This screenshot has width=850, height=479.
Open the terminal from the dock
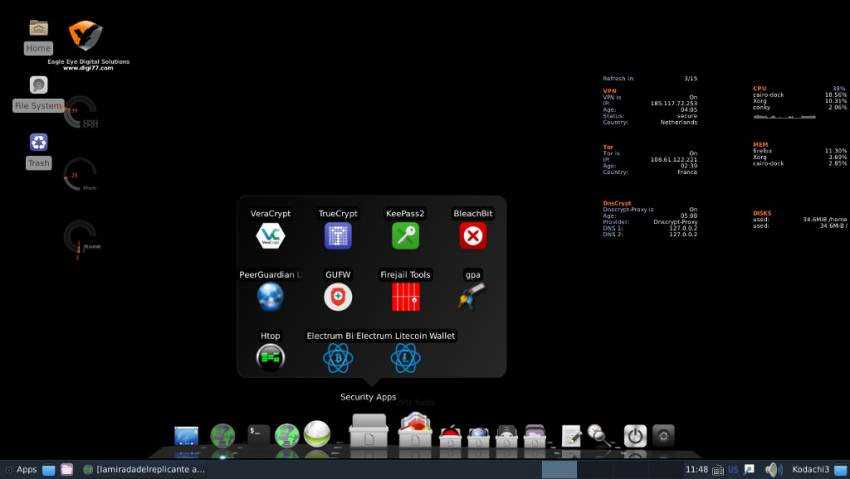(259, 435)
